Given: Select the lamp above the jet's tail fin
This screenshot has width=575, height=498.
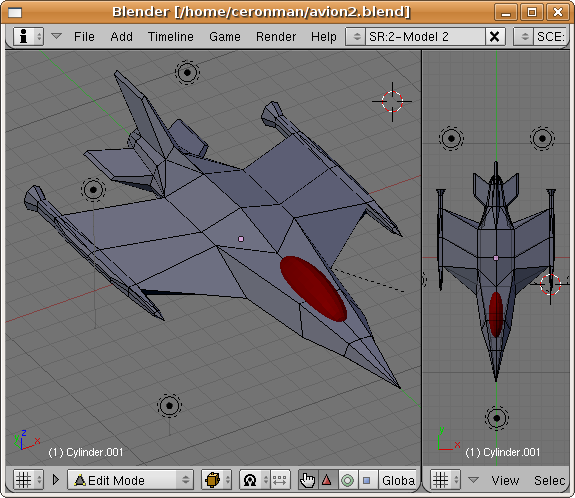Looking at the screenshot, I should click(x=187, y=73).
